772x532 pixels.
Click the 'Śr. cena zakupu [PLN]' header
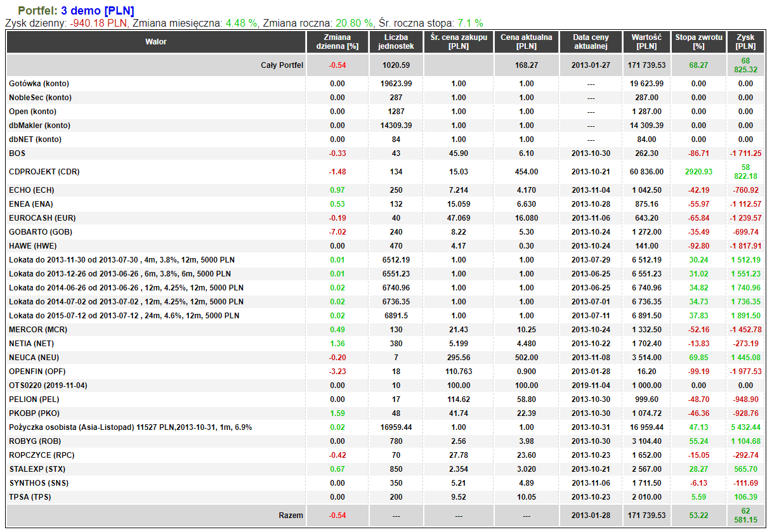(459, 42)
